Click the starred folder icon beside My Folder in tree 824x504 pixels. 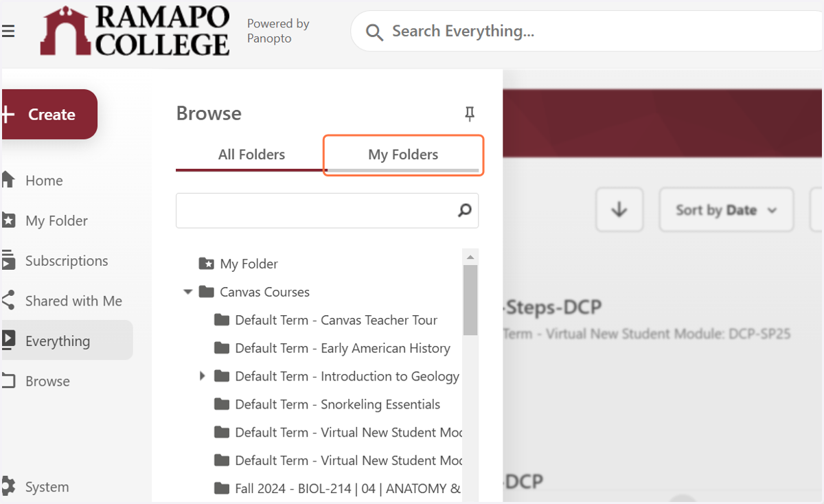click(x=206, y=264)
